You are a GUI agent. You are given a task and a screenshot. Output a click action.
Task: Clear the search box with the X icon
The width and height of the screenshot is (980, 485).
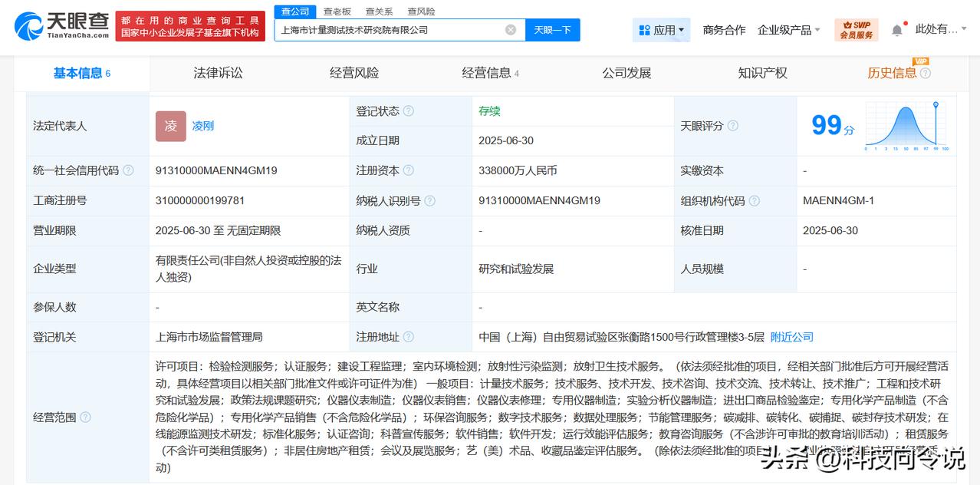point(511,30)
